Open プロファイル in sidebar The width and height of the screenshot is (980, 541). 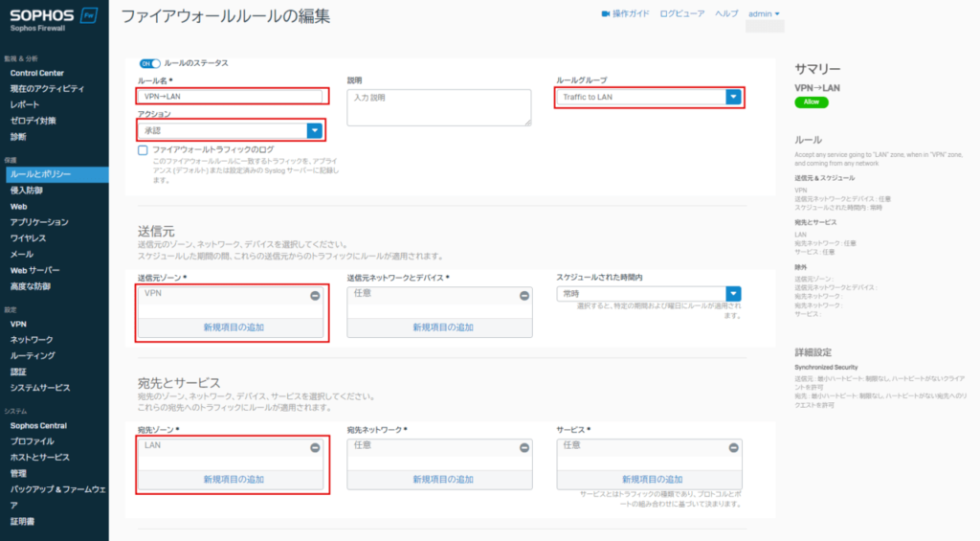tap(32, 441)
